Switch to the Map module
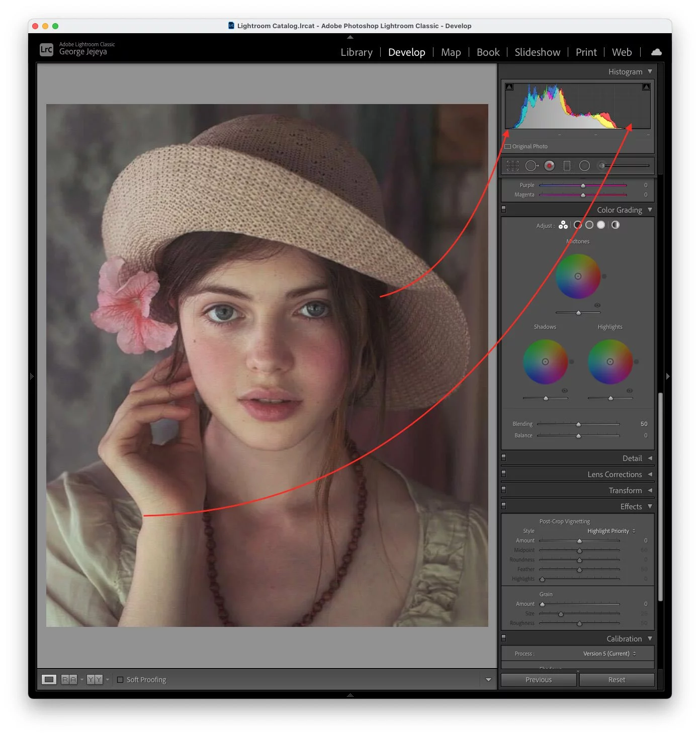700x736 pixels. 451,52
